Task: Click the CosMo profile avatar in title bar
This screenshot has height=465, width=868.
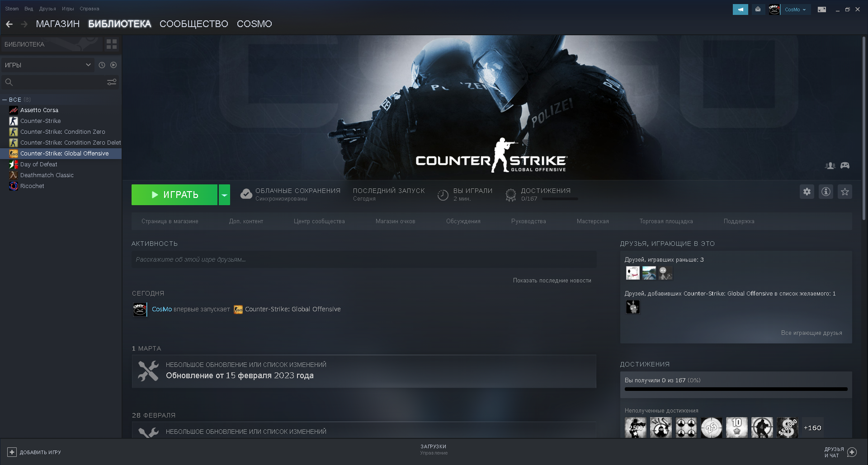Action: pyautogui.click(x=774, y=9)
